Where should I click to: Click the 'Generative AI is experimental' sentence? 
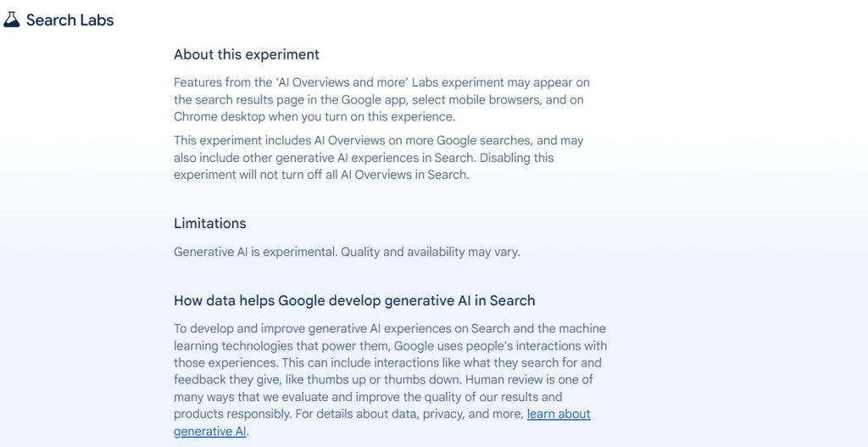pos(255,252)
